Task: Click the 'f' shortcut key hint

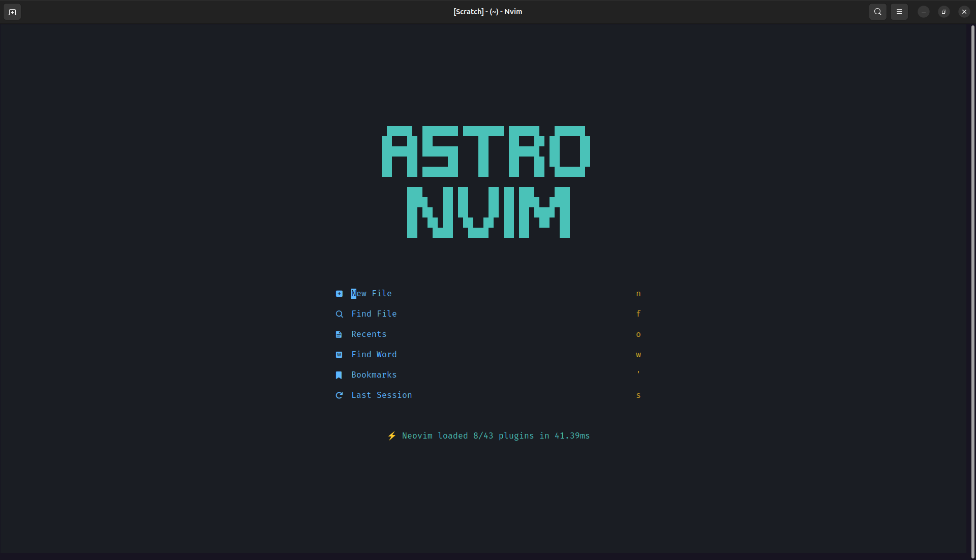Action: coord(638,314)
